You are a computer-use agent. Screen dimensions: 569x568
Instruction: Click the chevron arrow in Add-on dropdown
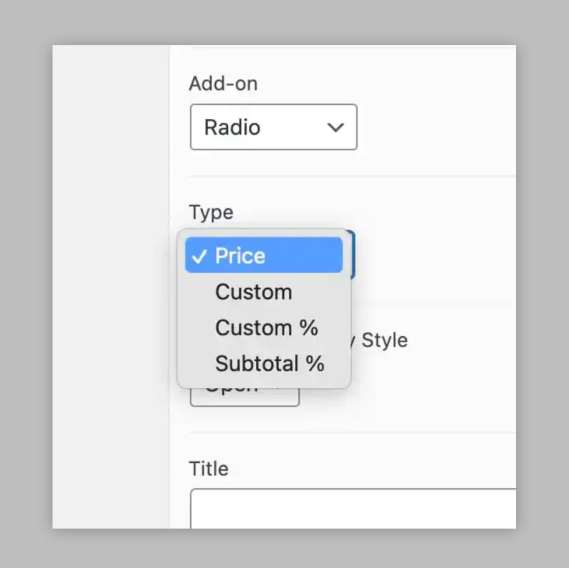(x=335, y=127)
